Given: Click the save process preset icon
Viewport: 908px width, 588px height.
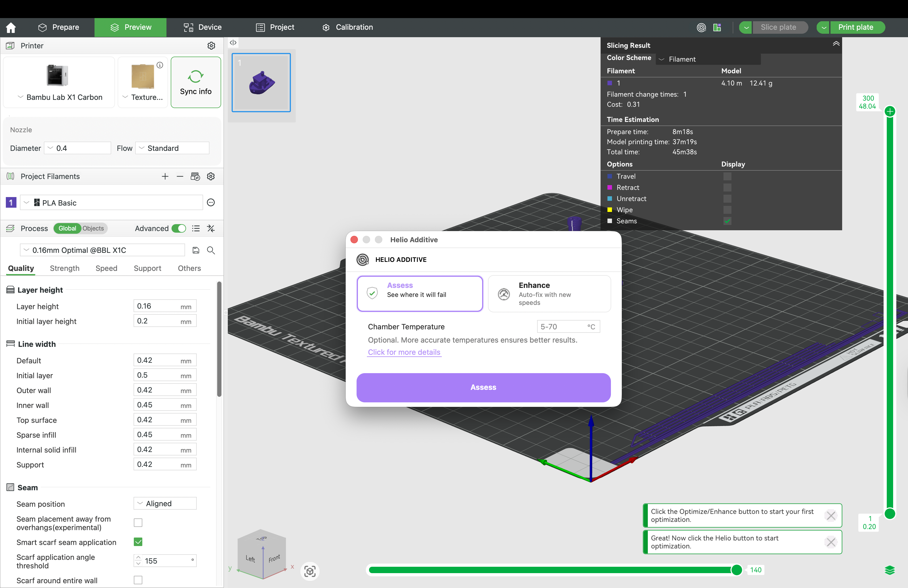Looking at the screenshot, I should click(x=196, y=250).
